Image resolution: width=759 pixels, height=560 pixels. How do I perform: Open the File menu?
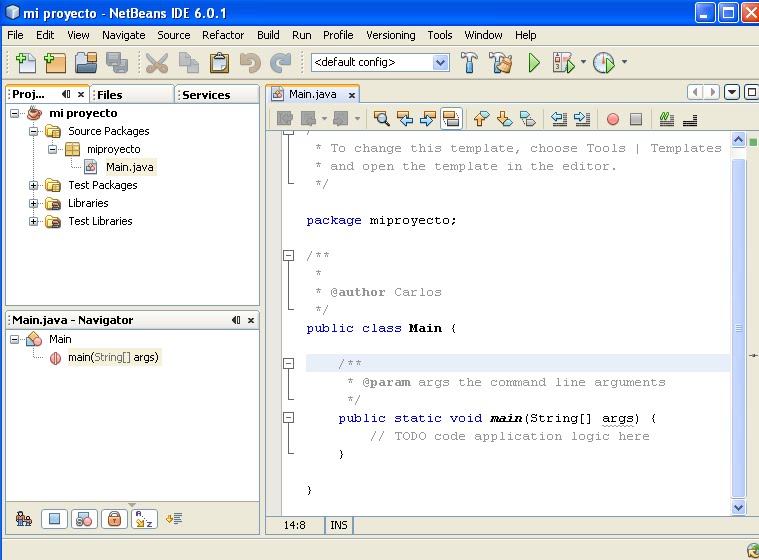(x=15, y=35)
